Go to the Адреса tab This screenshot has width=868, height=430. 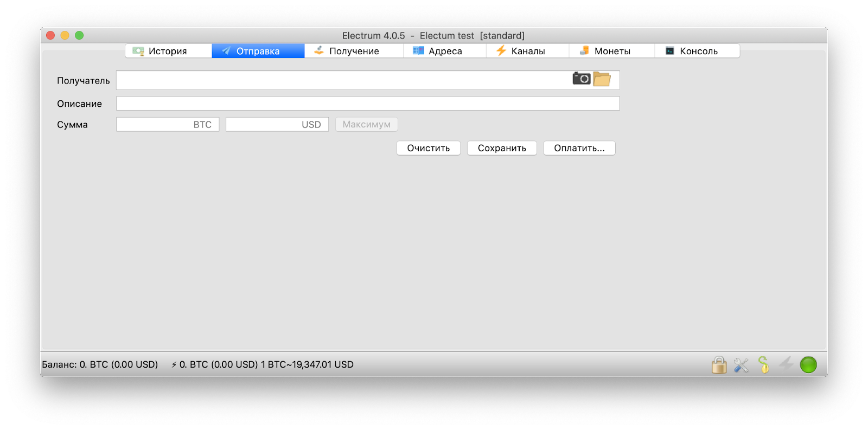point(445,51)
